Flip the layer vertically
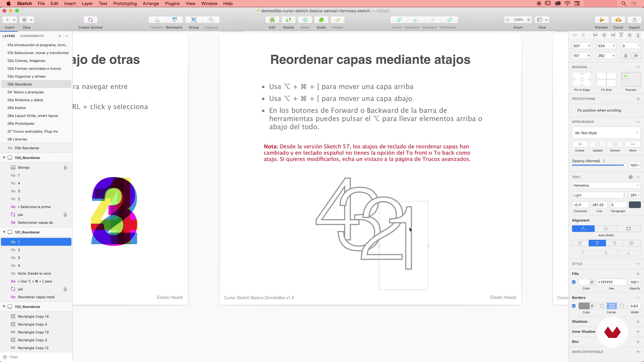Screen dimensions: 644x362 click(x=636, y=56)
